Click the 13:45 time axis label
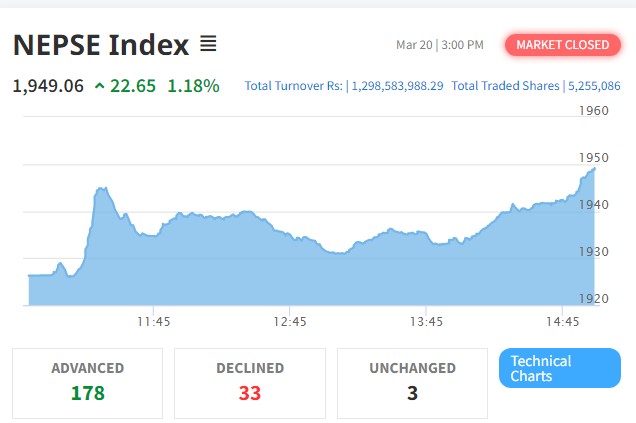636x423 pixels. coord(426,322)
